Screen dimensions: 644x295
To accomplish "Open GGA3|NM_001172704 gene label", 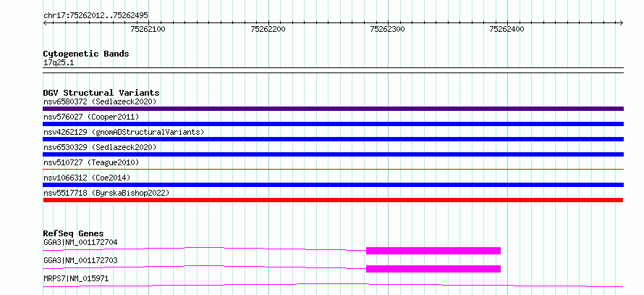I will [80, 242].
